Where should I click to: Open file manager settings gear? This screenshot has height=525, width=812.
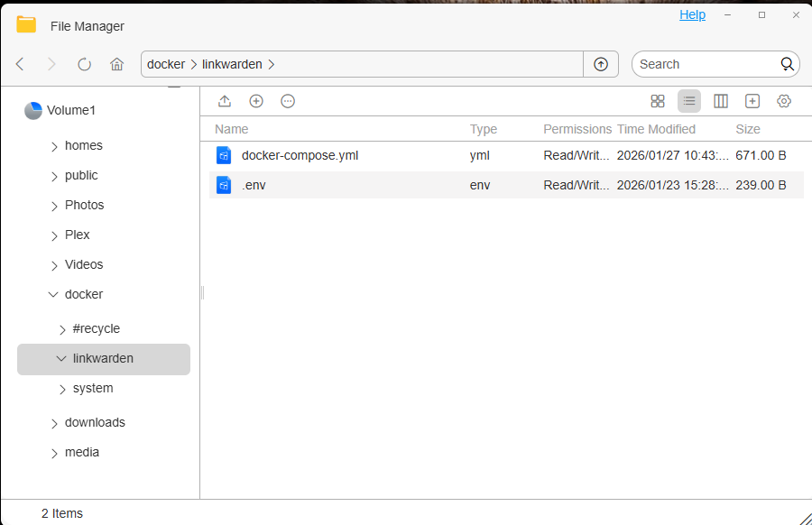(x=784, y=101)
